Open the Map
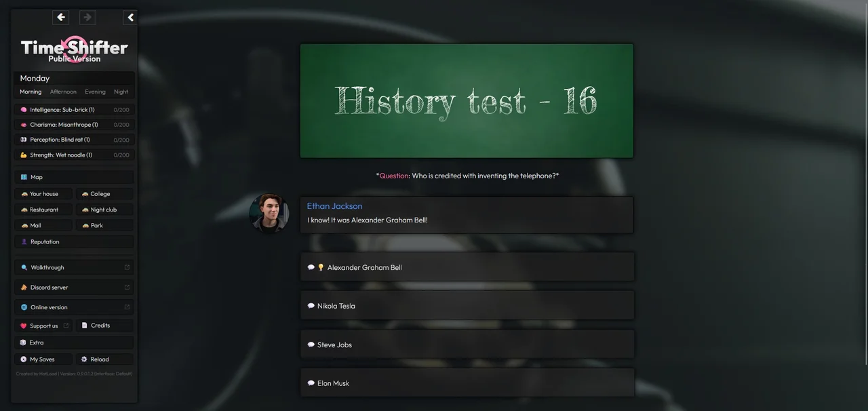The height and width of the screenshot is (411, 868). [74, 177]
